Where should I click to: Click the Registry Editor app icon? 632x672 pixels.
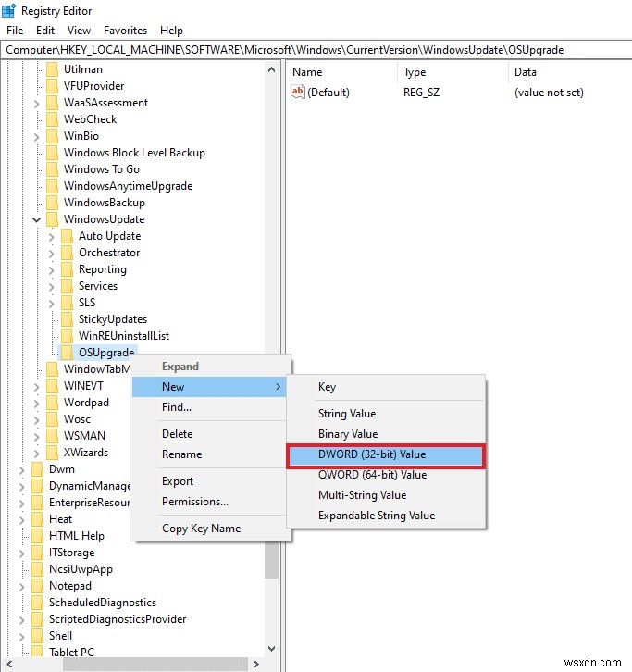[8, 10]
